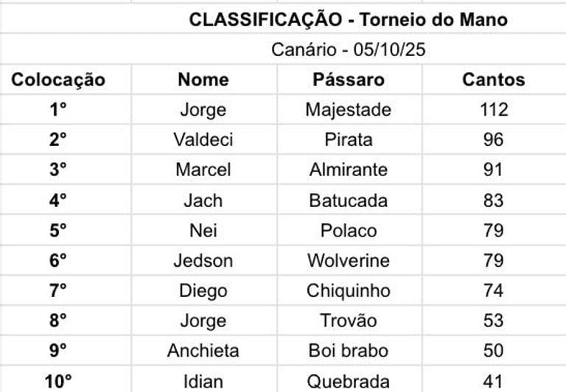The height and width of the screenshot is (392, 566).
Task: Select the Valdeci name cell
Action: (x=204, y=139)
